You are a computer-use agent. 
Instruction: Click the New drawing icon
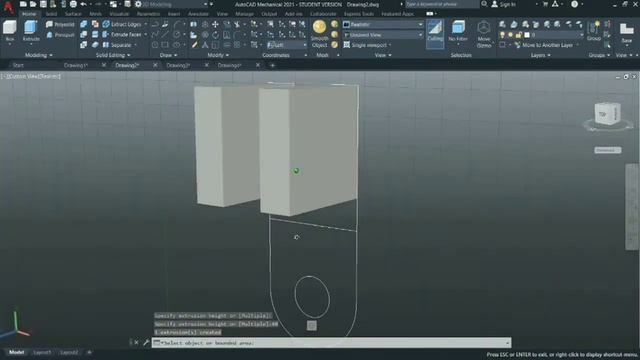click(23, 4)
